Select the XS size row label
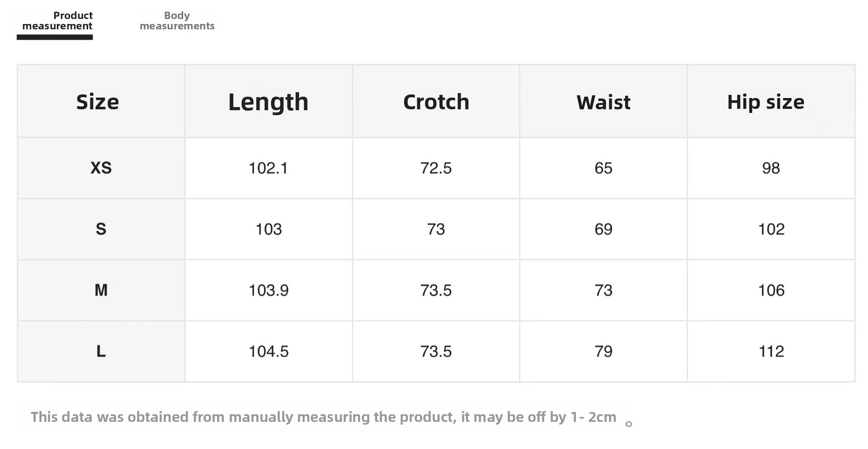Image resolution: width=868 pixels, height=449 pixels. pos(101,168)
